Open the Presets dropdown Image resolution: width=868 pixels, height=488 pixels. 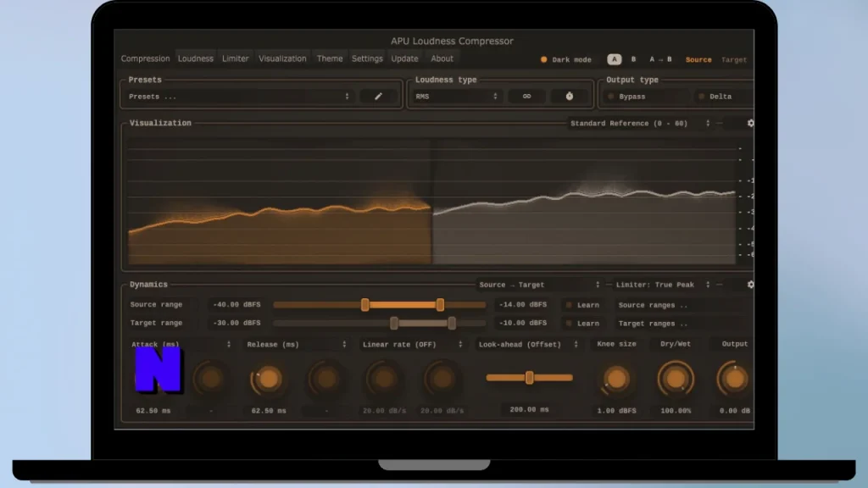[x=239, y=97]
